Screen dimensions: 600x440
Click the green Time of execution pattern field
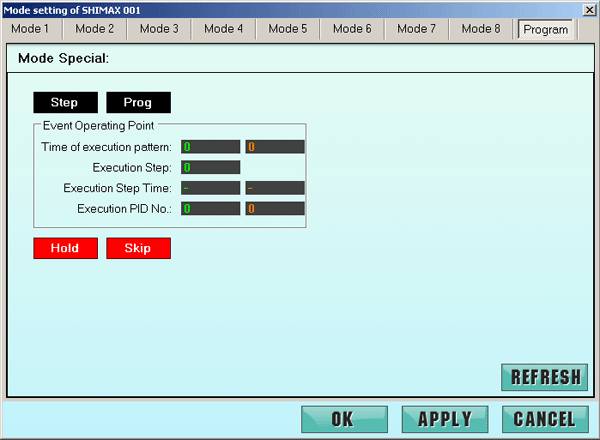(x=210, y=146)
